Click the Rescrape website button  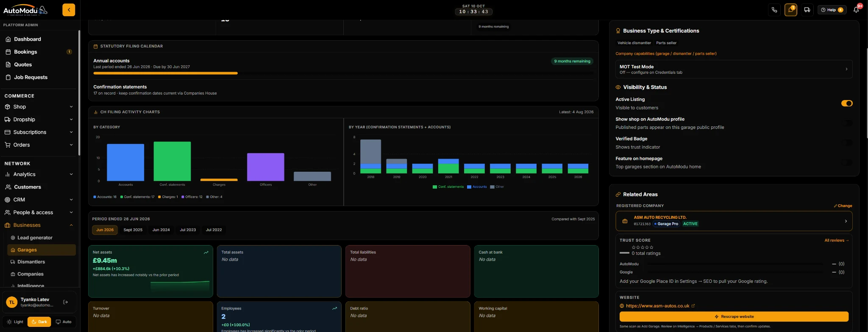(734, 317)
